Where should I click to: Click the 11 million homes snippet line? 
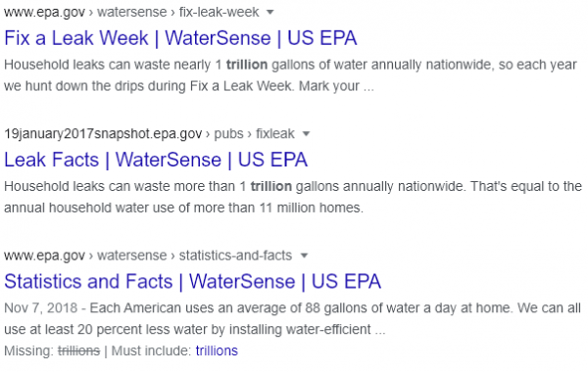click(184, 208)
